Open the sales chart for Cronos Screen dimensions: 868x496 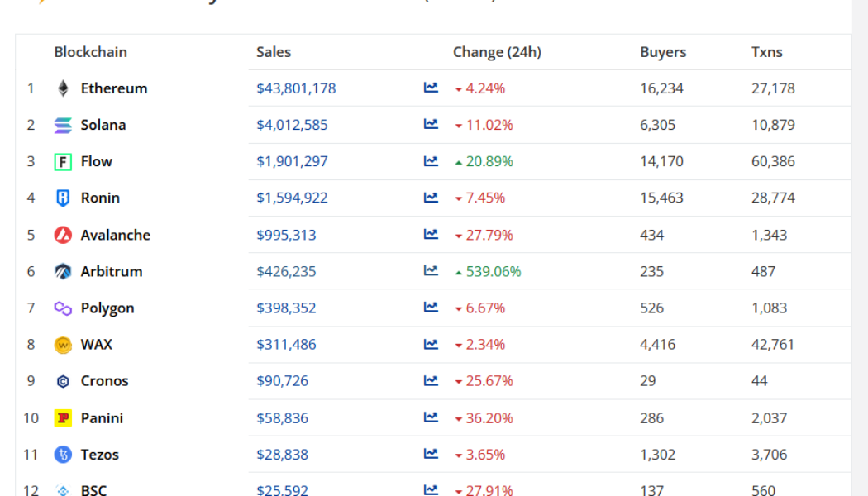pos(431,381)
